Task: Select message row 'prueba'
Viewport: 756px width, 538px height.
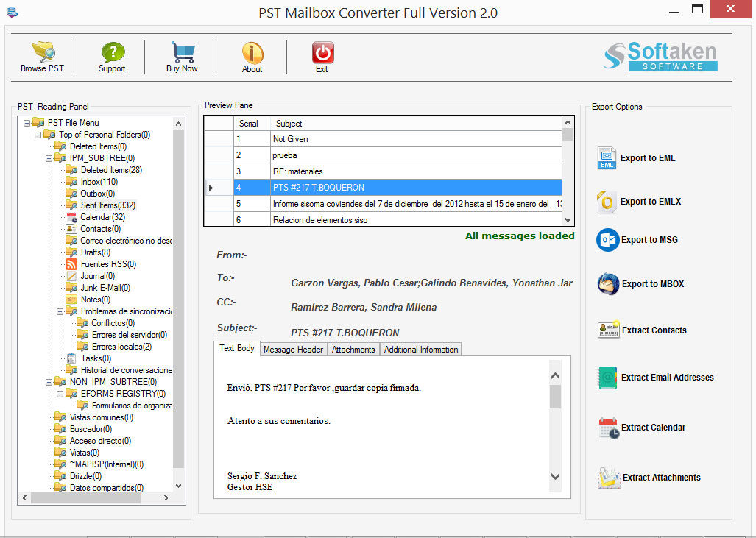Action: pyautogui.click(x=384, y=155)
